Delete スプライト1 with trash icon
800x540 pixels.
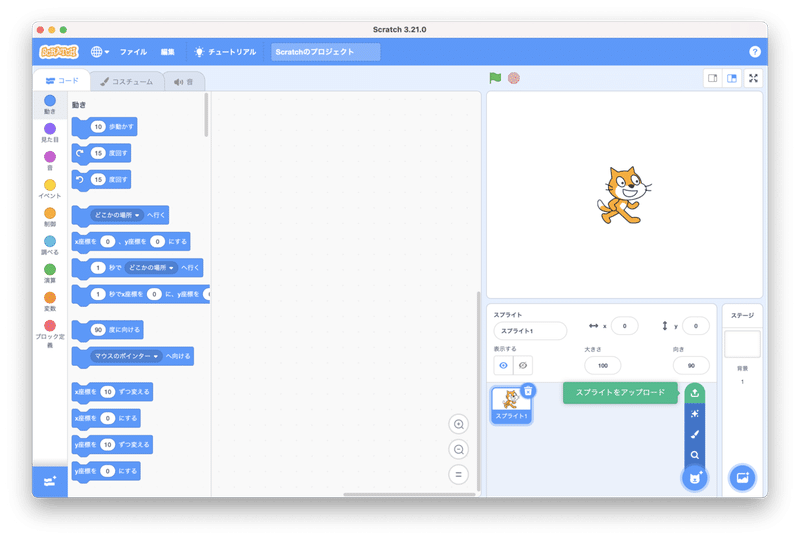[x=528, y=391]
